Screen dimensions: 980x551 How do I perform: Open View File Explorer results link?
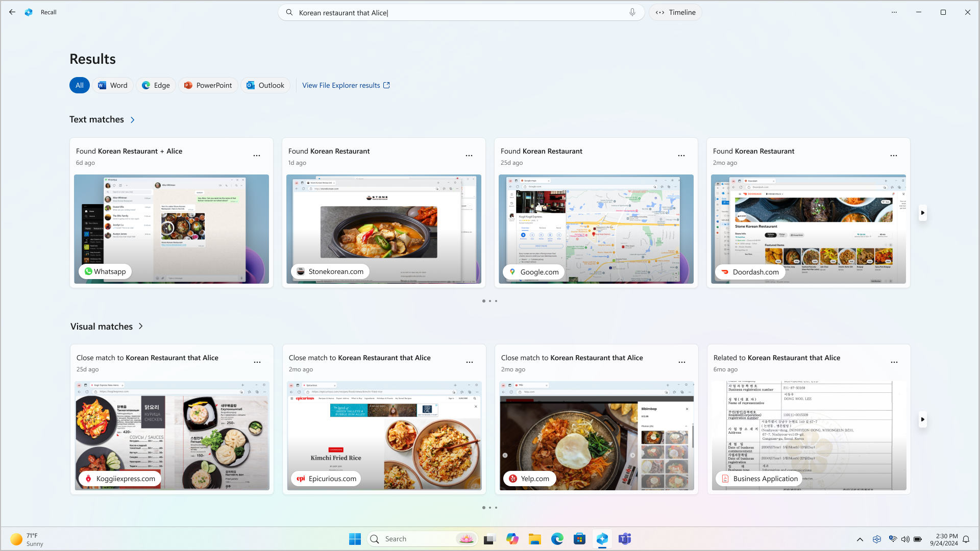pos(346,85)
